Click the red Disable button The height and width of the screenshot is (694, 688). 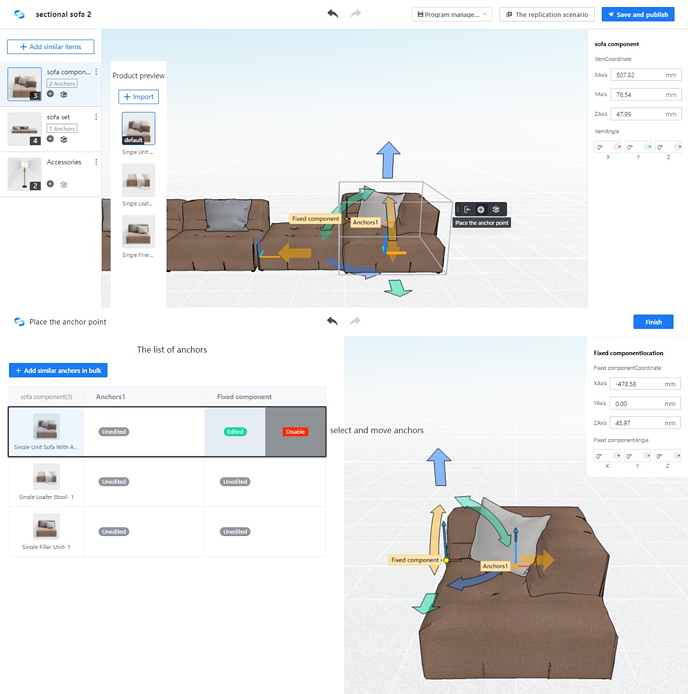click(x=295, y=432)
